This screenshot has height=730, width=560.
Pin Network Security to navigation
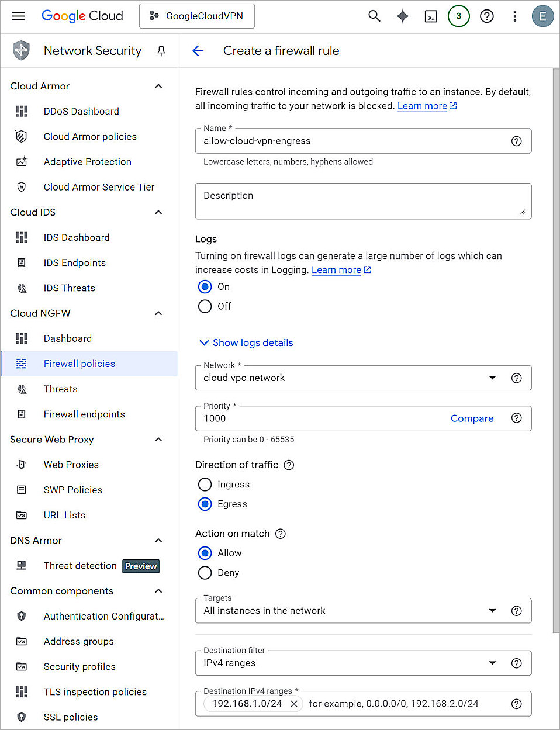coord(161,51)
